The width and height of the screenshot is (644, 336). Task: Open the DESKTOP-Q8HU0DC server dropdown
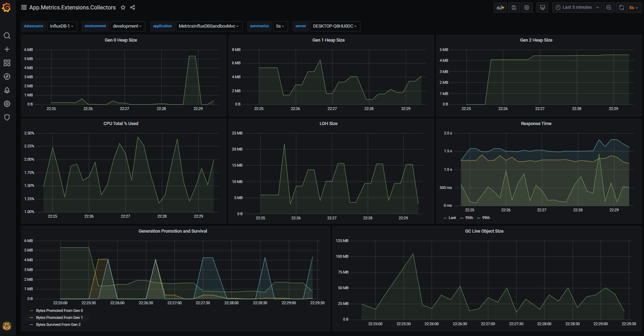coord(335,26)
